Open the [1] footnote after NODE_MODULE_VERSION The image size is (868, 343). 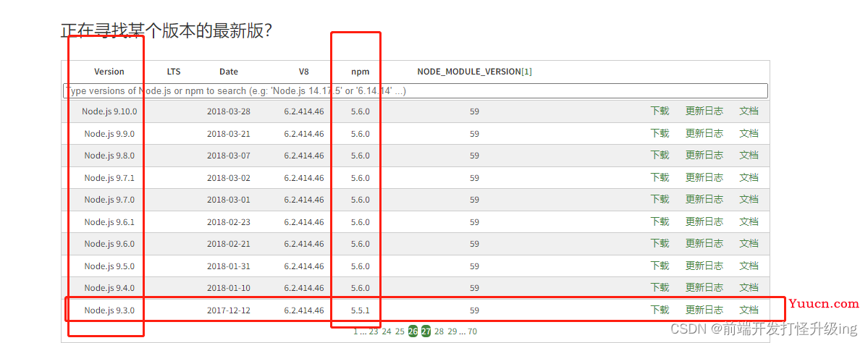point(526,72)
